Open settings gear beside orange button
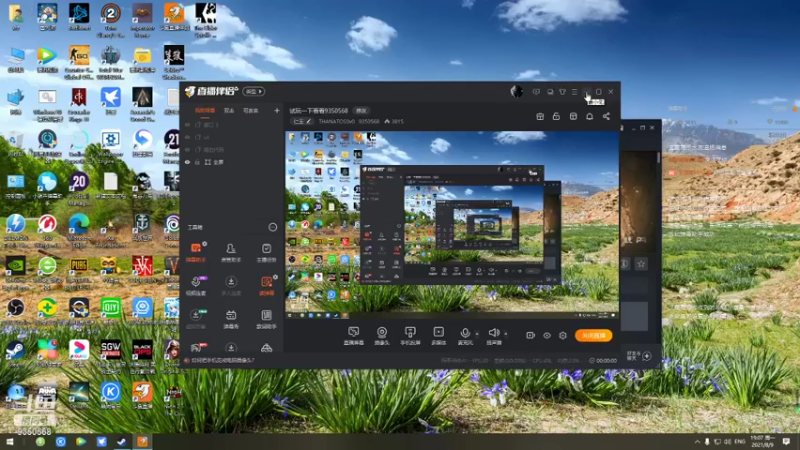This screenshot has width=800, height=450. point(563,335)
